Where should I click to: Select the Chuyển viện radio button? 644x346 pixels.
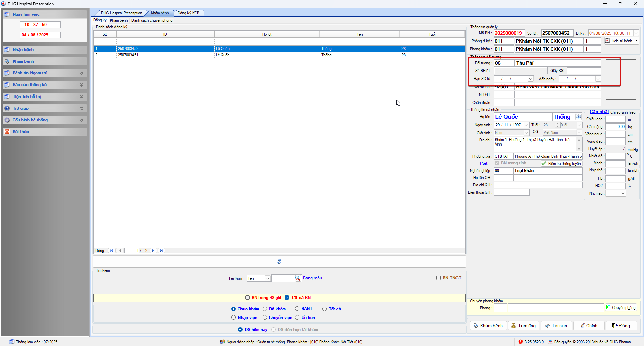point(265,318)
